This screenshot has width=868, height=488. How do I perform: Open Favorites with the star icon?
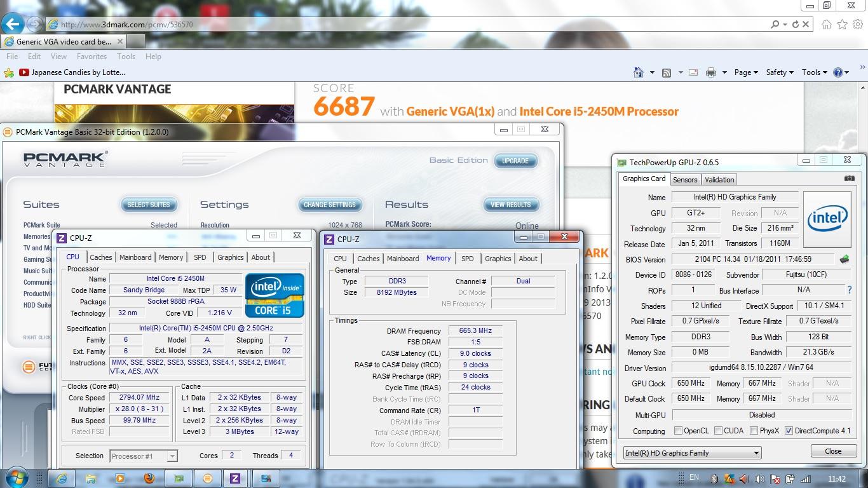pos(842,24)
